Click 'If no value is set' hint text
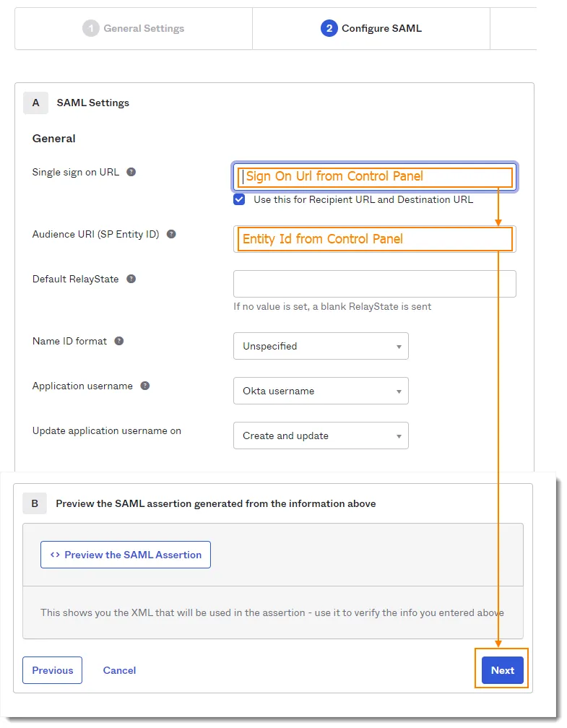 click(x=332, y=306)
